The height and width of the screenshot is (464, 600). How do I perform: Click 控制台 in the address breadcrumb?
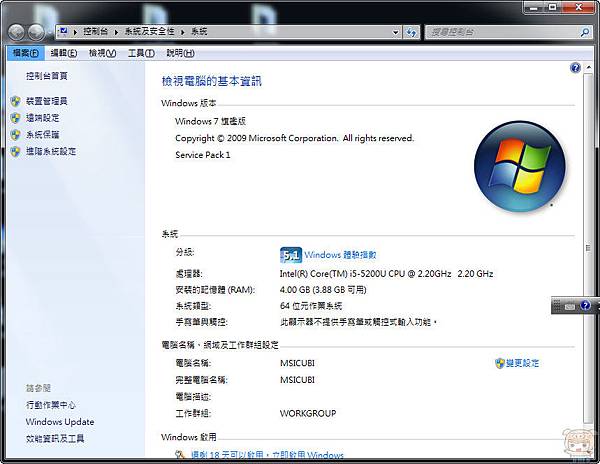[96, 32]
